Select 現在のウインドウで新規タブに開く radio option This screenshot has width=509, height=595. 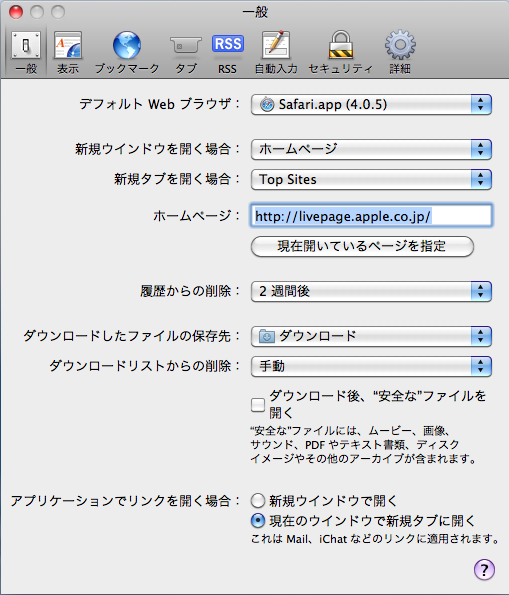coord(258,521)
